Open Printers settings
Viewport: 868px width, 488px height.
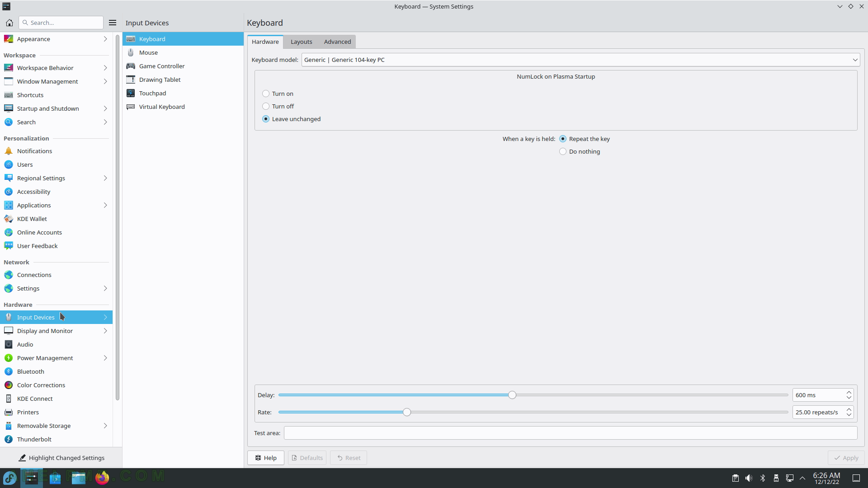[x=56, y=412]
